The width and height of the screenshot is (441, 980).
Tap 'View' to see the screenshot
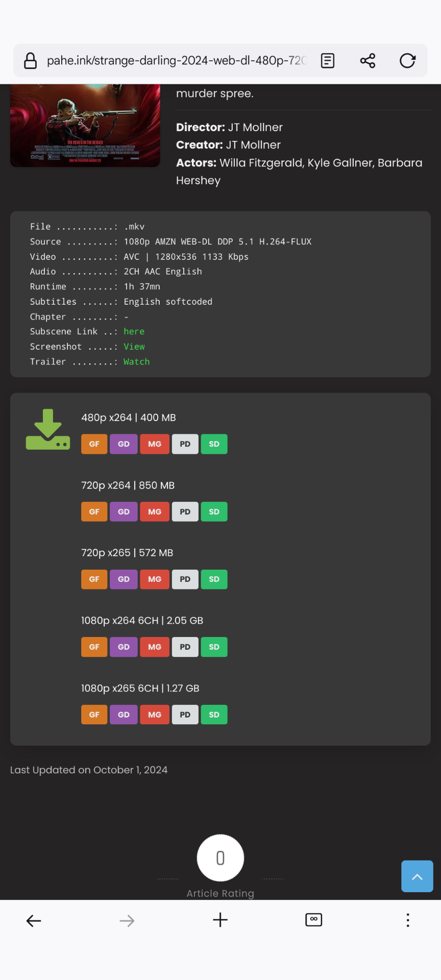pos(134,347)
